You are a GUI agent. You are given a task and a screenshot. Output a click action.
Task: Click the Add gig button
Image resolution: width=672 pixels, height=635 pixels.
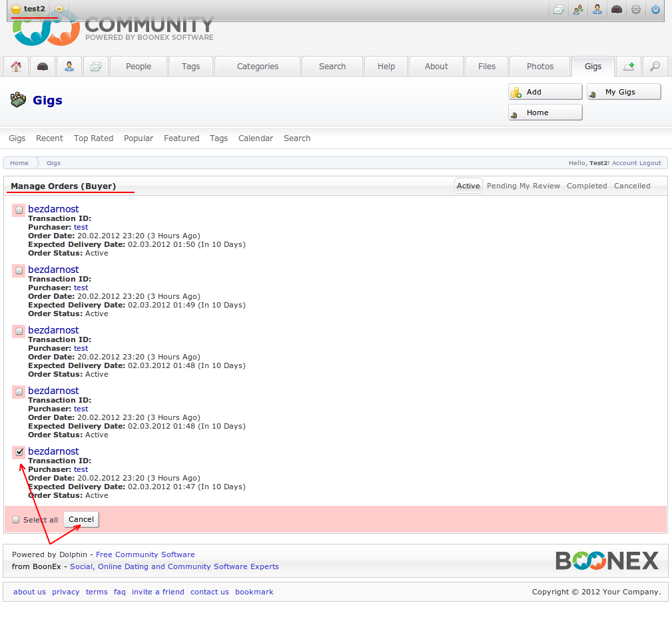pos(545,92)
